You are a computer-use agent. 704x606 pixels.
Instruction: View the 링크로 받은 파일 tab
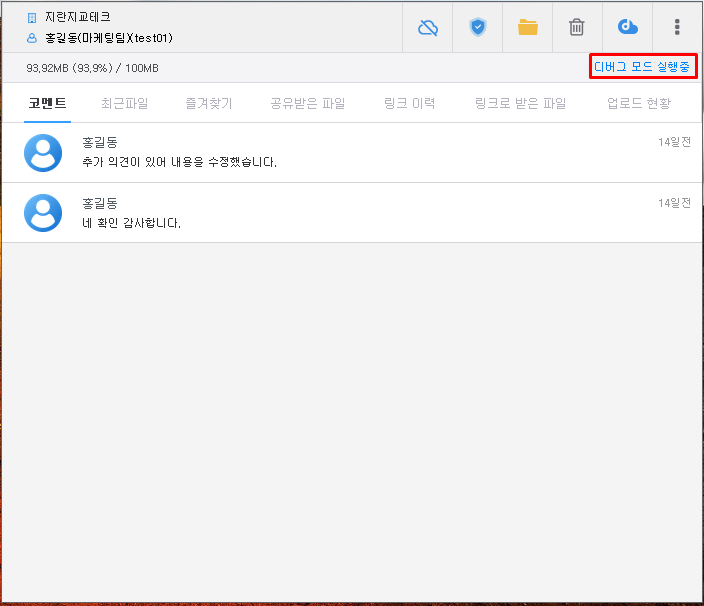point(520,103)
